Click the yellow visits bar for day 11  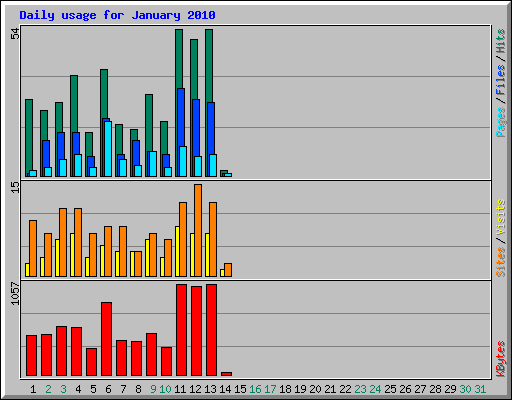[177, 251]
